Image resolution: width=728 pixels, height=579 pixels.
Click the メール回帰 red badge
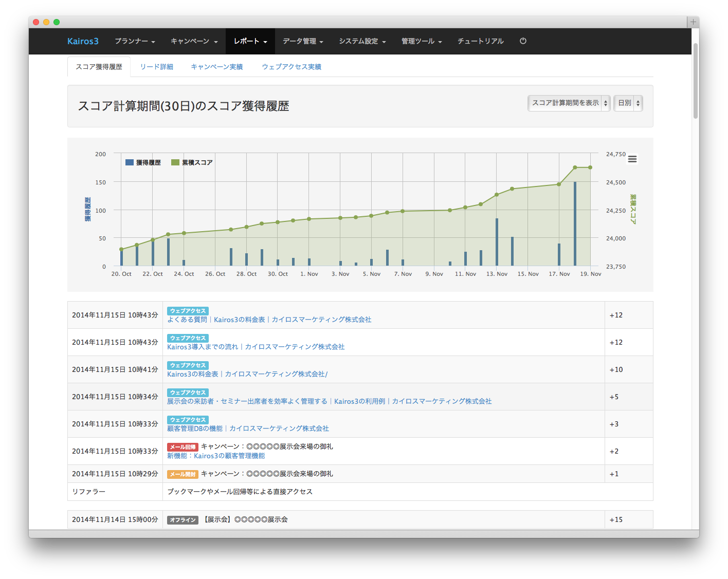coord(183,447)
